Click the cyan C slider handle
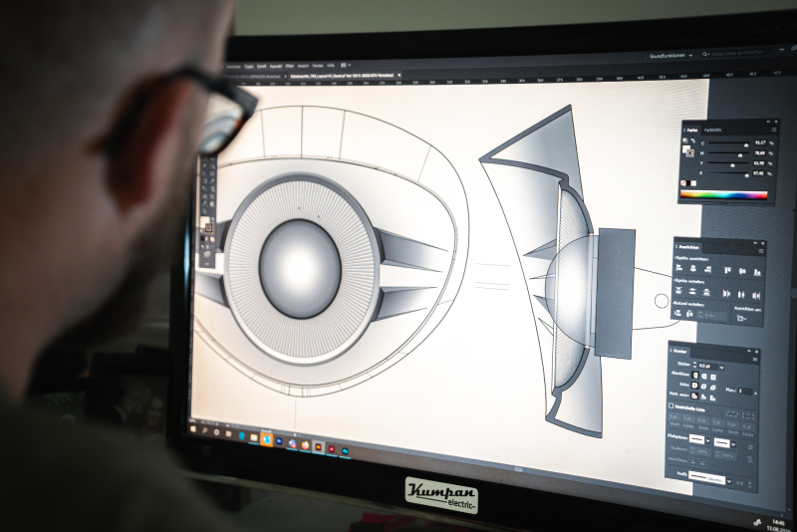 (x=746, y=145)
